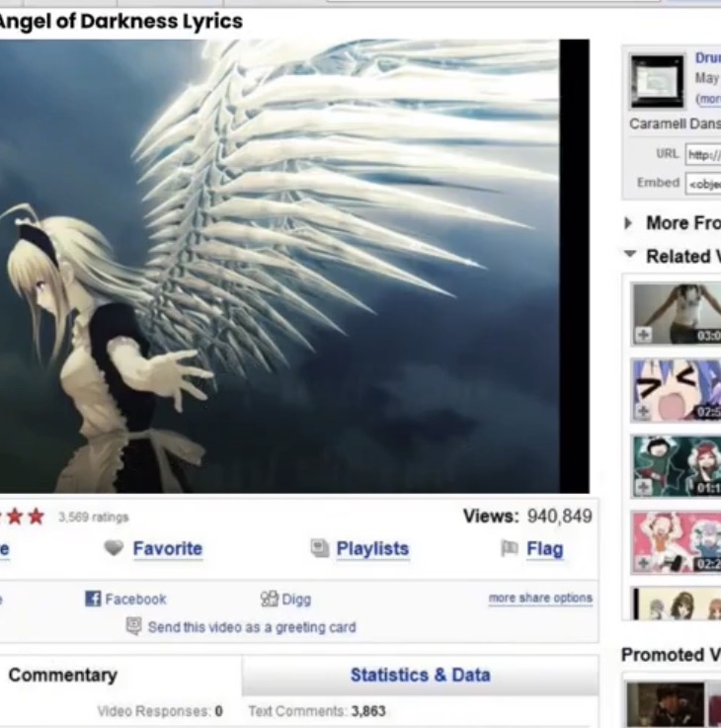Rate the video with the last red star
This screenshot has width=721, height=728.
pos(36,516)
